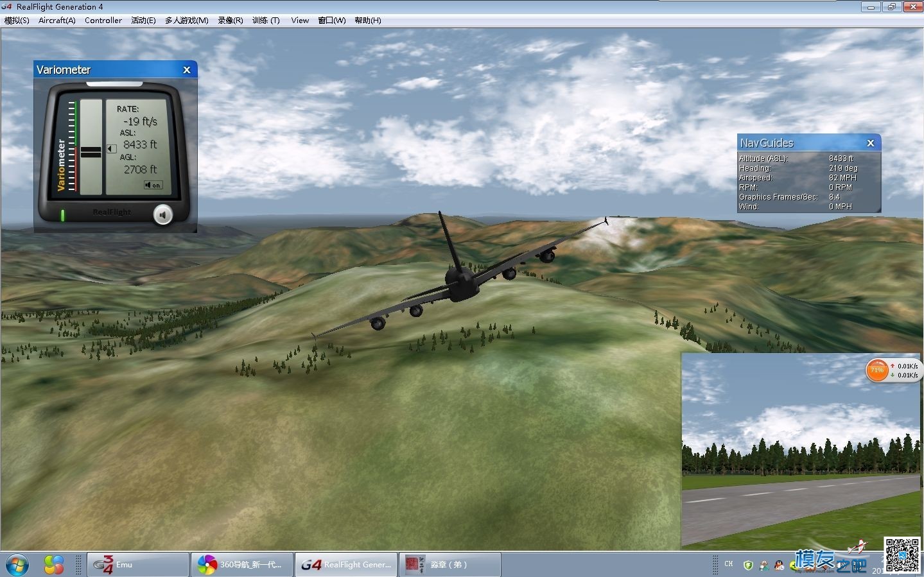Click the network speed 0.01K/s widget
Screen dimensions: 924x577
click(904, 370)
